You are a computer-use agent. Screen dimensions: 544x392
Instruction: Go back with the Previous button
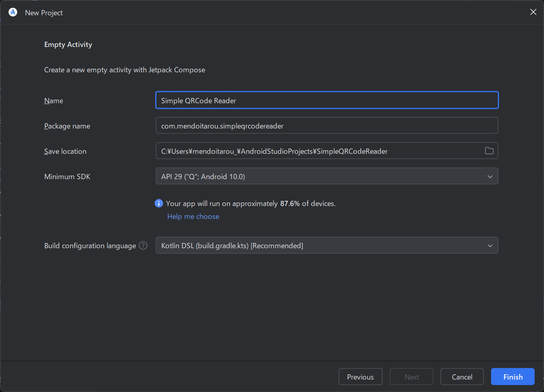[x=360, y=377]
